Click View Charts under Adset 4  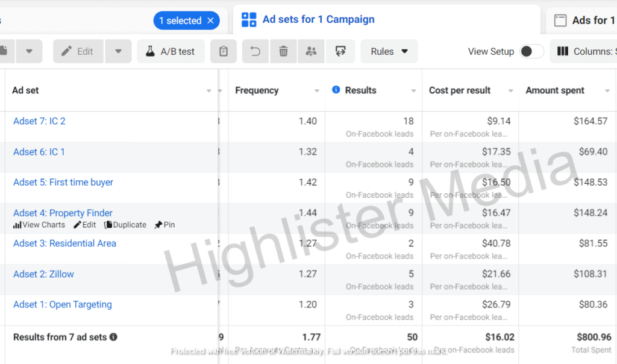tap(39, 225)
